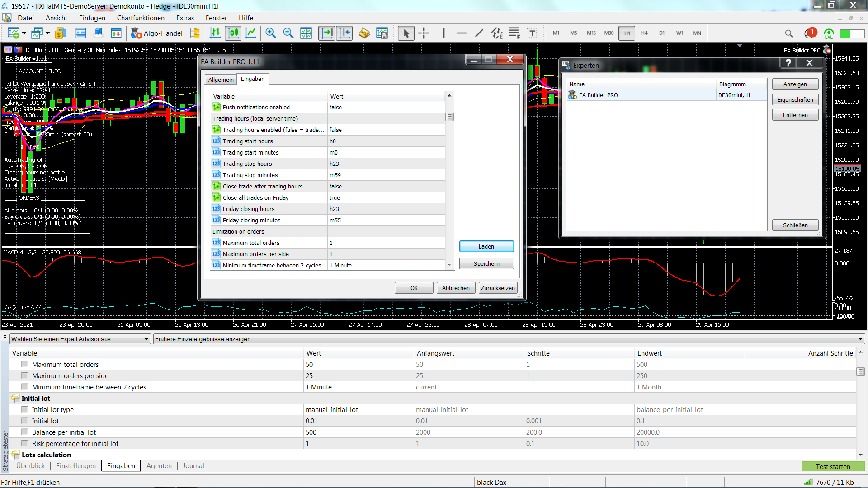
Task: Zoom out of the chart
Action: [288, 33]
